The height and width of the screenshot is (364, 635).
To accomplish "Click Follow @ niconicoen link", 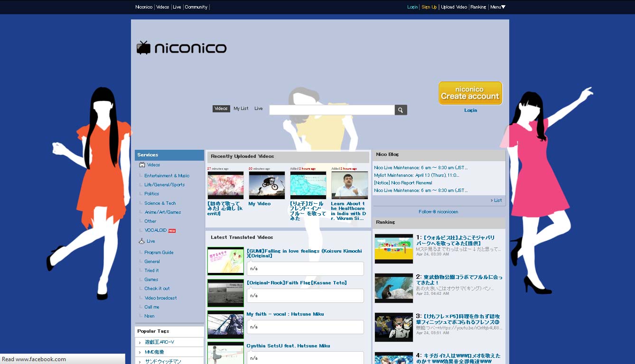I will pyautogui.click(x=439, y=212).
